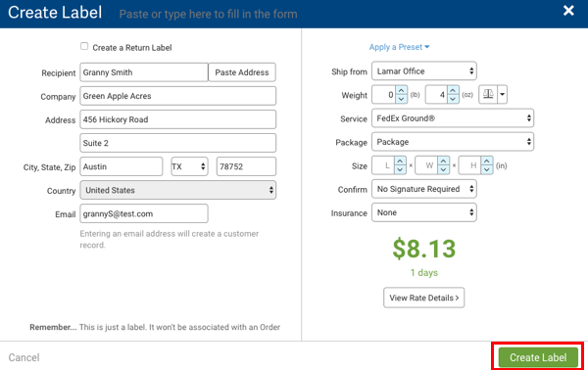Decrease the package length value
Screen dimensions: 588x370
(400, 169)
